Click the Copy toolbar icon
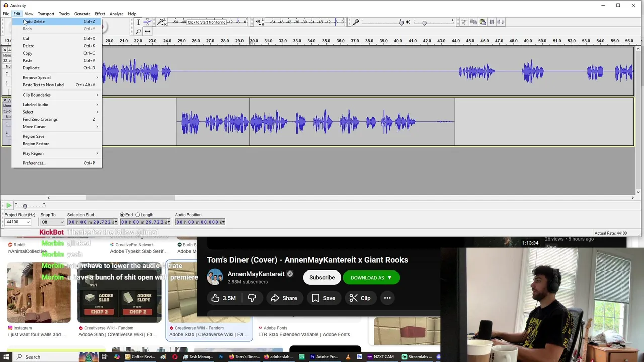The image size is (644, 362). (473, 22)
